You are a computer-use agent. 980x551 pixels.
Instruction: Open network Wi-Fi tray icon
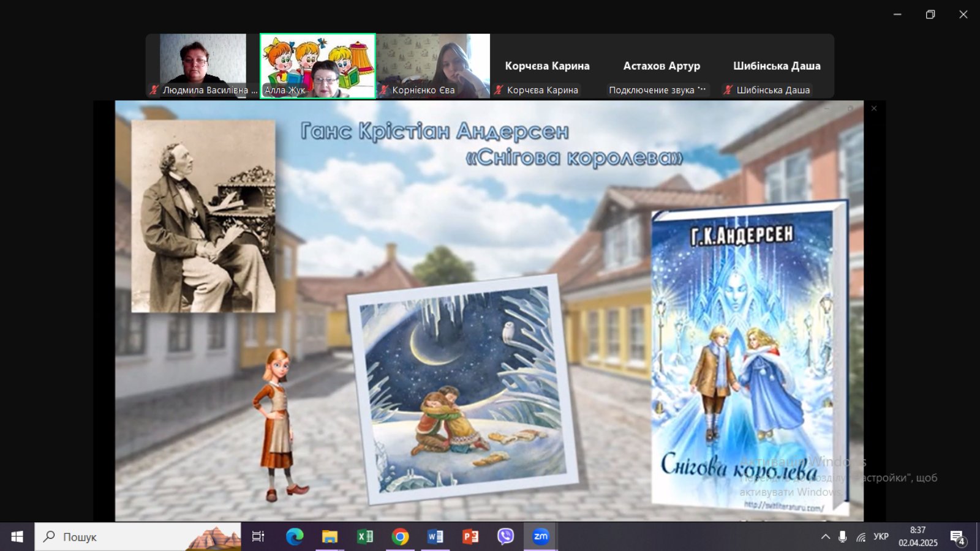click(861, 537)
